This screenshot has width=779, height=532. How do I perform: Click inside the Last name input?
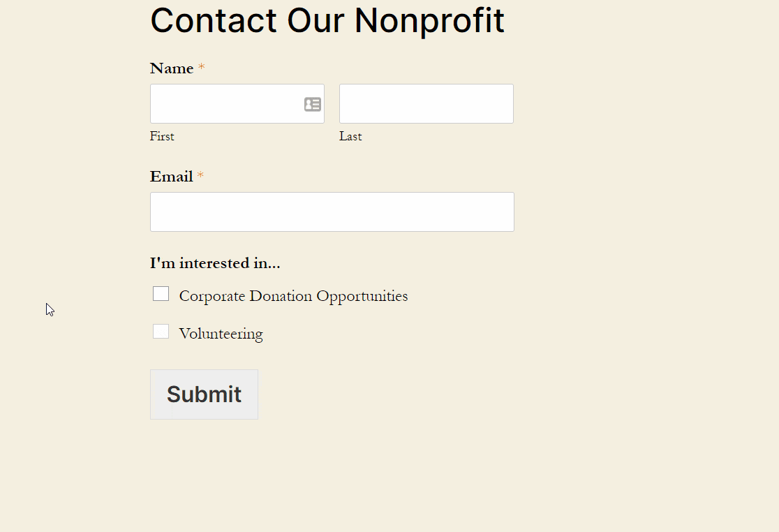pos(426,103)
